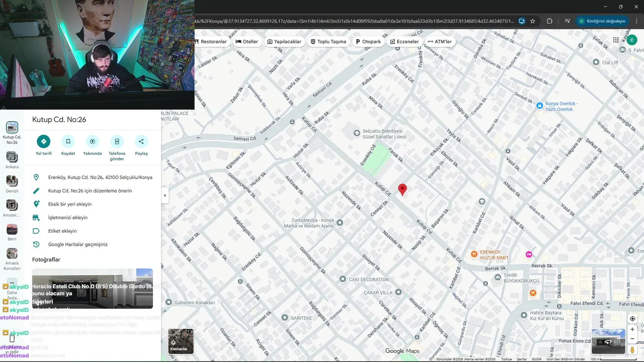Image resolution: width=644 pixels, height=362 pixels.
Task: Filter map by Yapılacaklar
Action: [284, 42]
